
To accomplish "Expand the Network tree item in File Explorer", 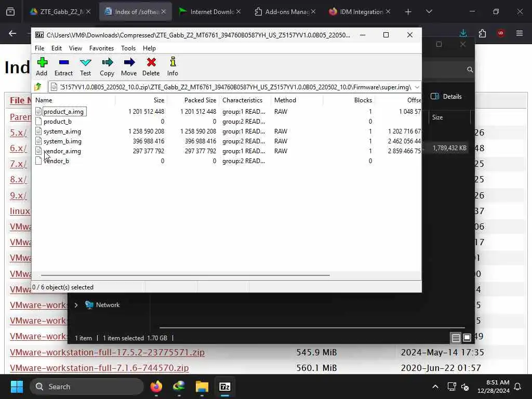I will pyautogui.click(x=76, y=305).
